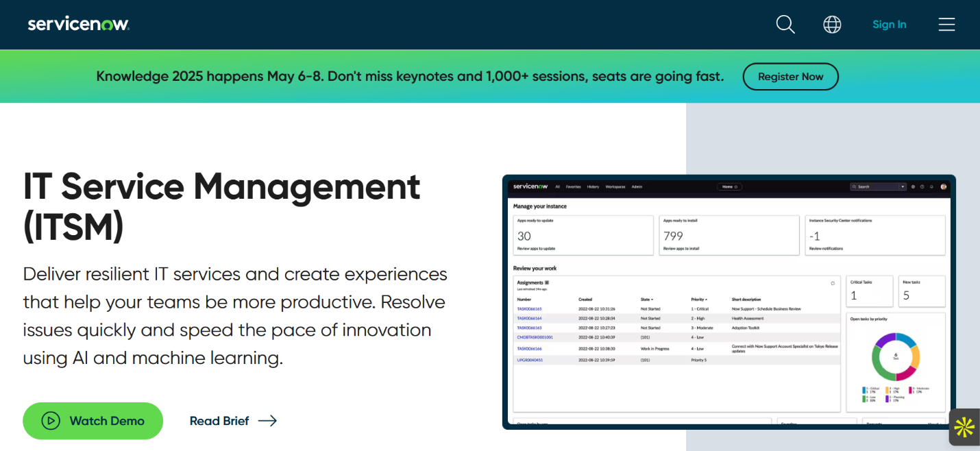980x451 pixels.
Task: Click the 'Apps ready to update' card
Action: 583,235
